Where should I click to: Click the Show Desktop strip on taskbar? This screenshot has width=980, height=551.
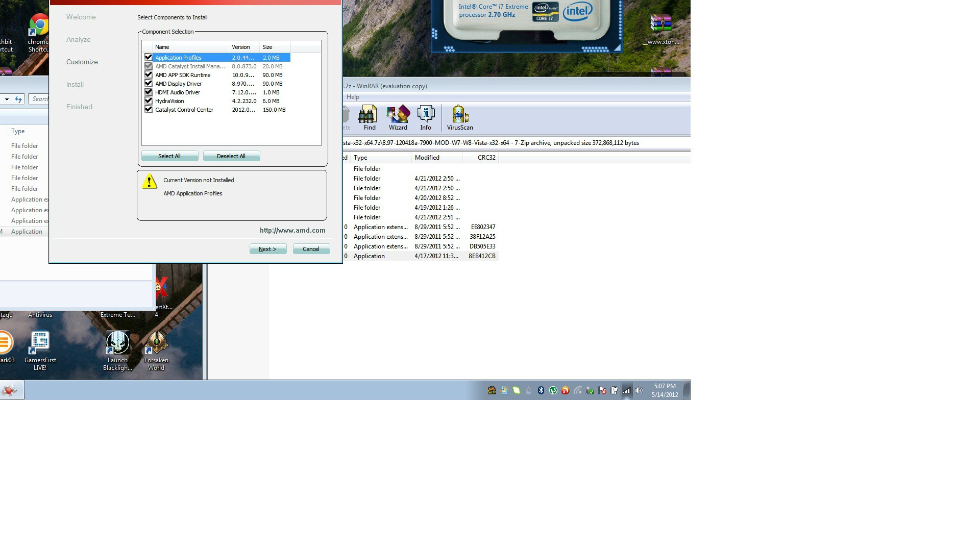pyautogui.click(x=687, y=390)
